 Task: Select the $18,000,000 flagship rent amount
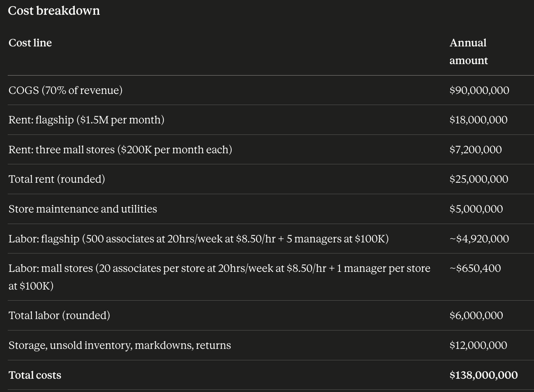click(x=478, y=120)
